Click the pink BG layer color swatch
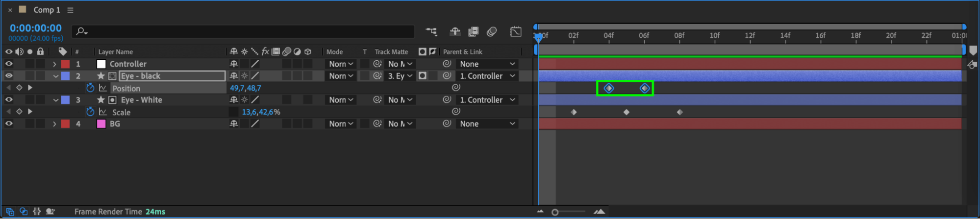This screenshot has width=980, height=219. (101, 124)
